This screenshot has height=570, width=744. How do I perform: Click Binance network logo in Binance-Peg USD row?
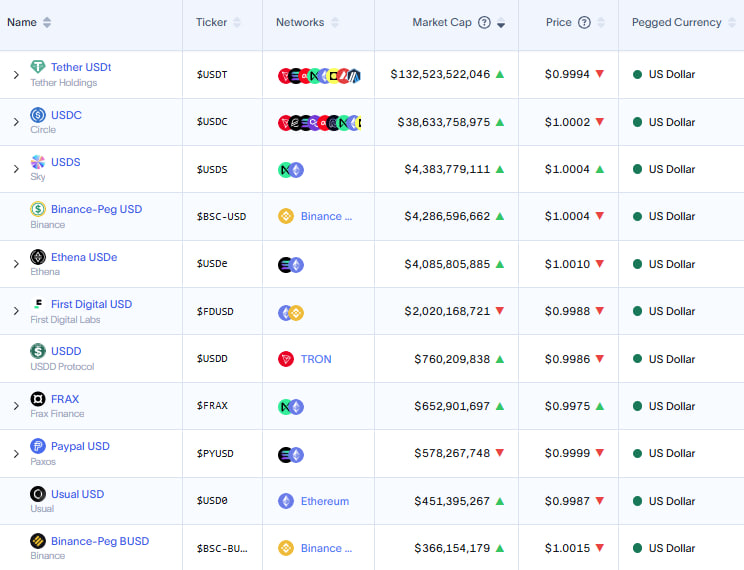[286, 216]
